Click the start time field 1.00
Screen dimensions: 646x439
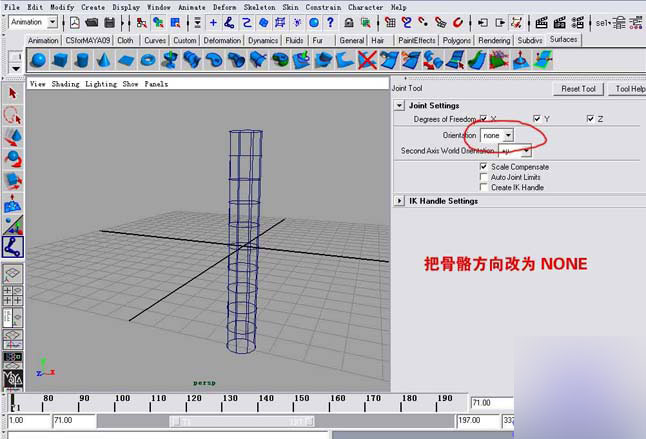pos(29,420)
